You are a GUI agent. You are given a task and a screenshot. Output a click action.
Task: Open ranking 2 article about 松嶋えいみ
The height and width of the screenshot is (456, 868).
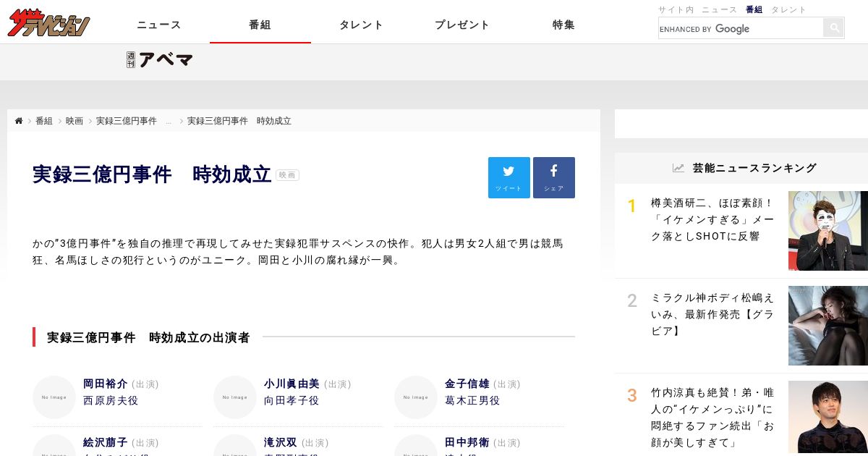point(712,314)
